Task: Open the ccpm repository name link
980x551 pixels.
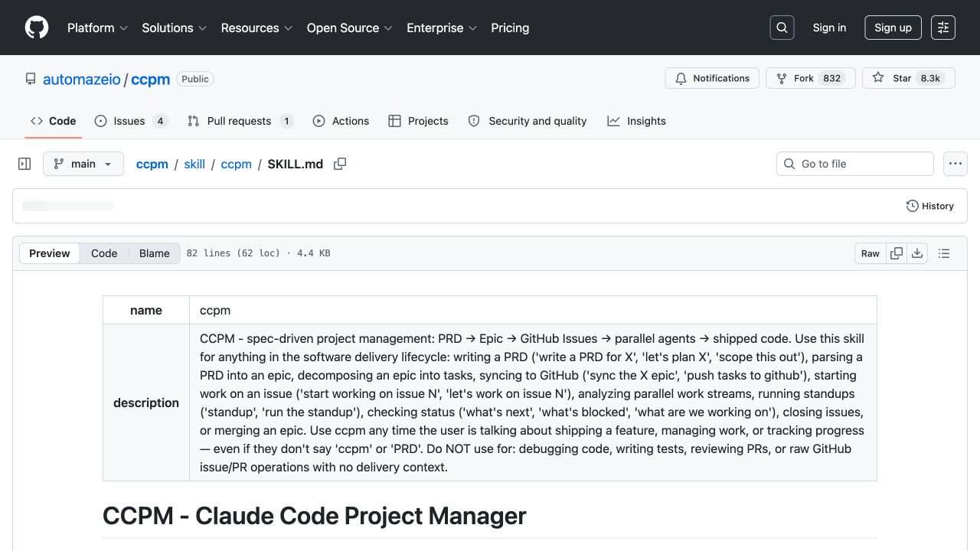Action: [x=150, y=79]
